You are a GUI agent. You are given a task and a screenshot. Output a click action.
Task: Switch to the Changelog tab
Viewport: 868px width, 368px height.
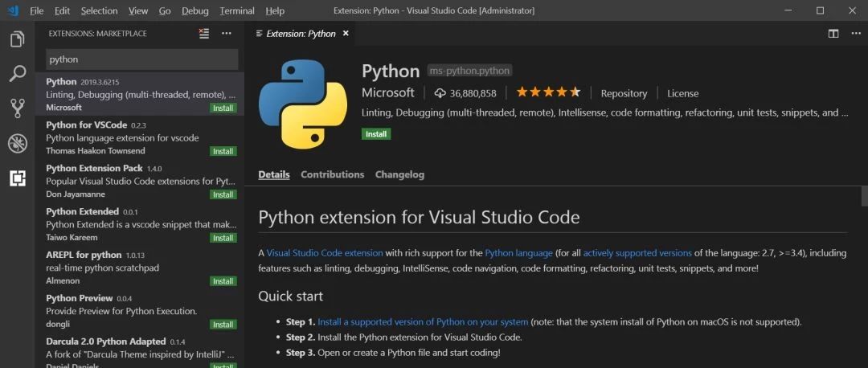[x=399, y=174]
